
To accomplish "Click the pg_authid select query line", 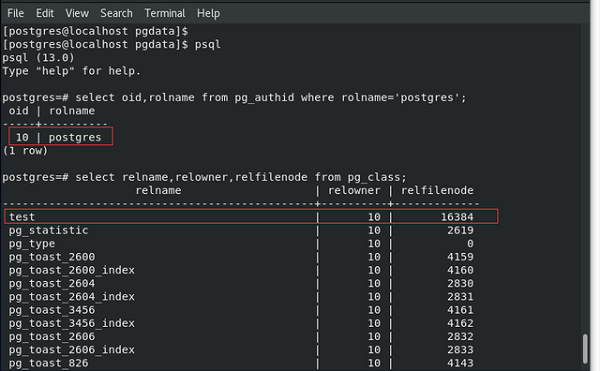I will [x=234, y=98].
